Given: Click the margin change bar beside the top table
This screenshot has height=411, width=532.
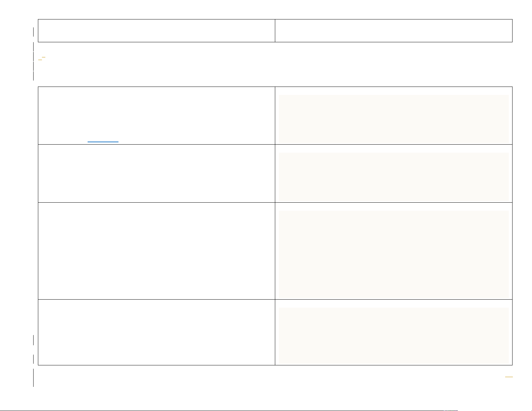Looking at the screenshot, I should [34, 32].
